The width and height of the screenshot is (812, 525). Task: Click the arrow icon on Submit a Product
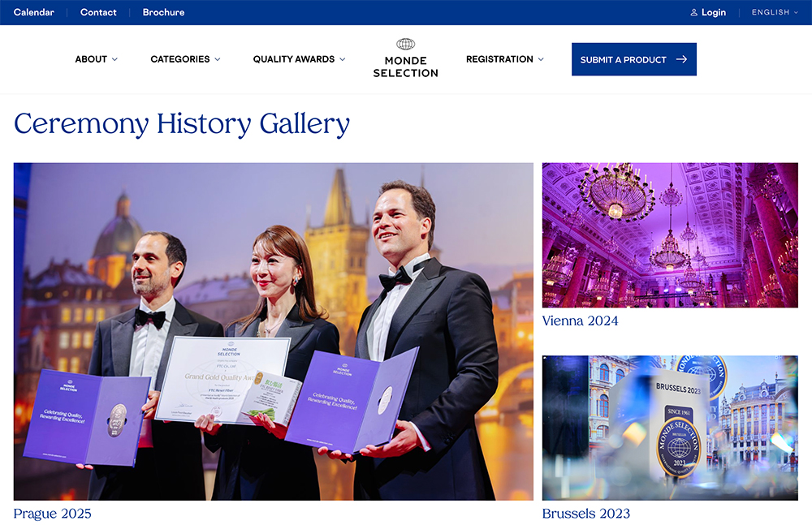coord(681,59)
